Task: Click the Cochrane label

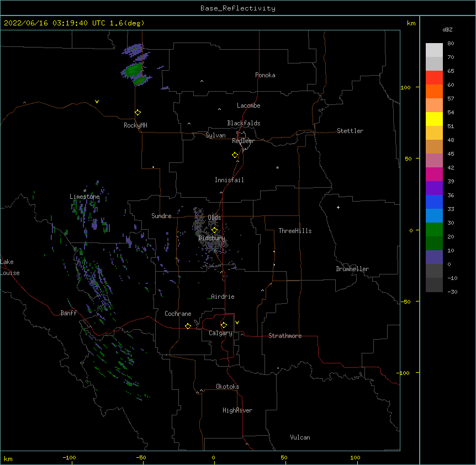Action: pos(178,314)
